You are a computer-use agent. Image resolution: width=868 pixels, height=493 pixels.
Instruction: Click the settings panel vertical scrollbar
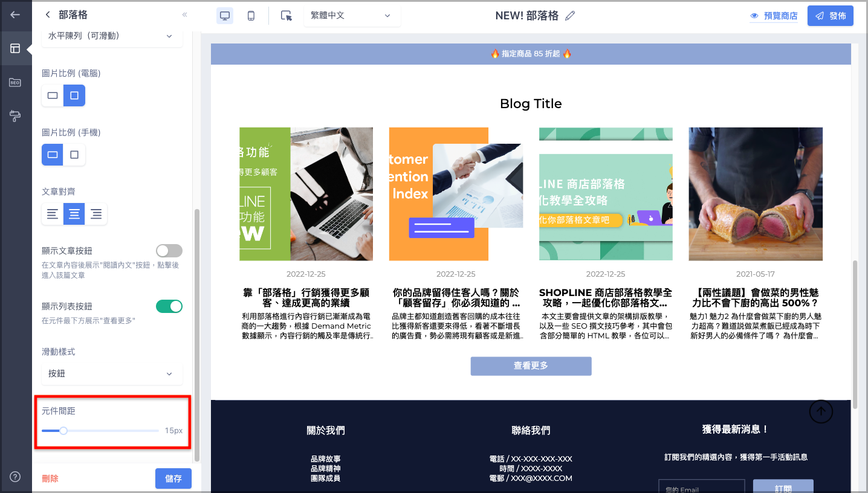point(196,335)
